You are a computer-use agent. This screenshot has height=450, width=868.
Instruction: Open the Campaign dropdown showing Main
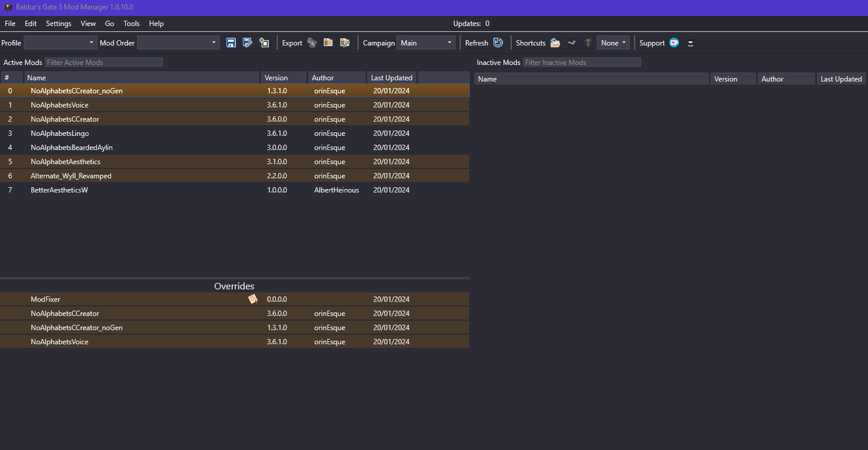(x=426, y=43)
